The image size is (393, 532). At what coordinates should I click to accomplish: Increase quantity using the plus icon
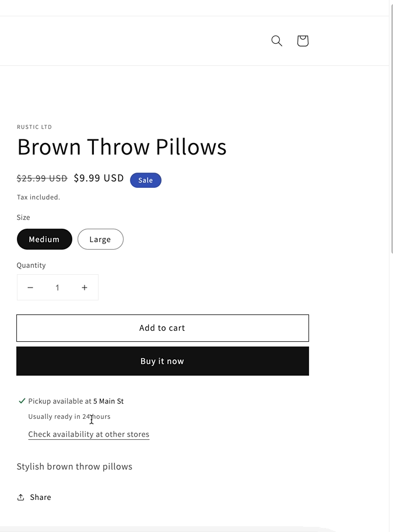coord(85,287)
